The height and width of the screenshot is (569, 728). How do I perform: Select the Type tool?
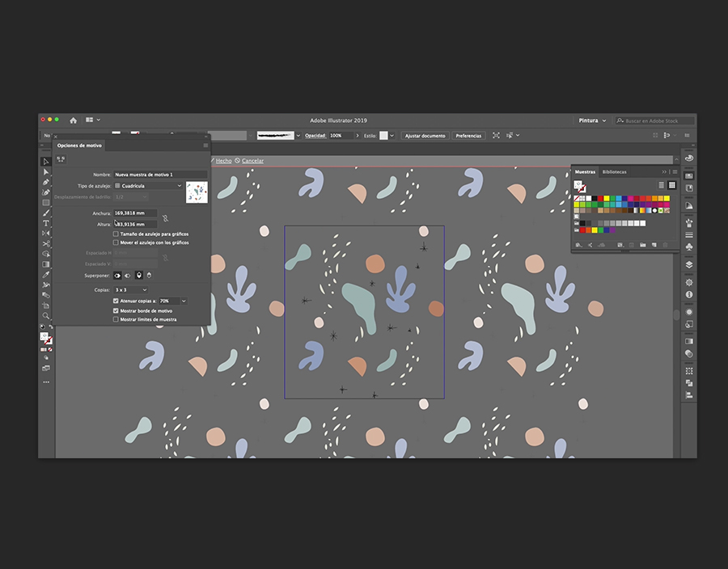coord(45,223)
